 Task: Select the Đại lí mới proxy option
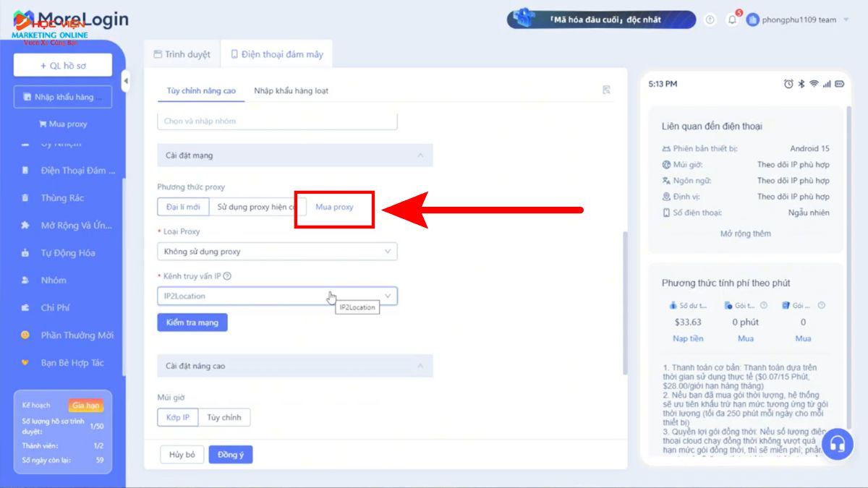(x=183, y=207)
